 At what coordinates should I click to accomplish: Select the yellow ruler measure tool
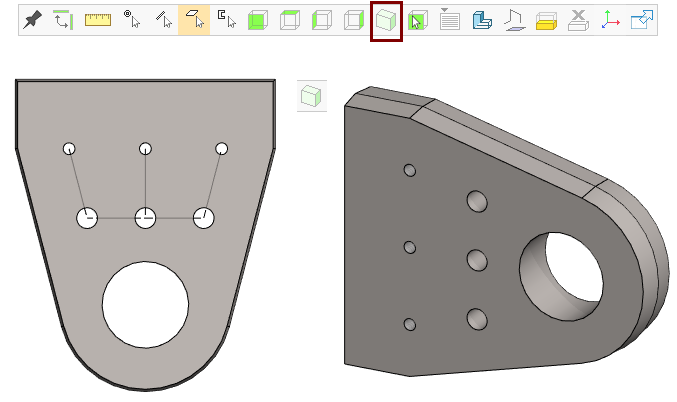pos(98,20)
